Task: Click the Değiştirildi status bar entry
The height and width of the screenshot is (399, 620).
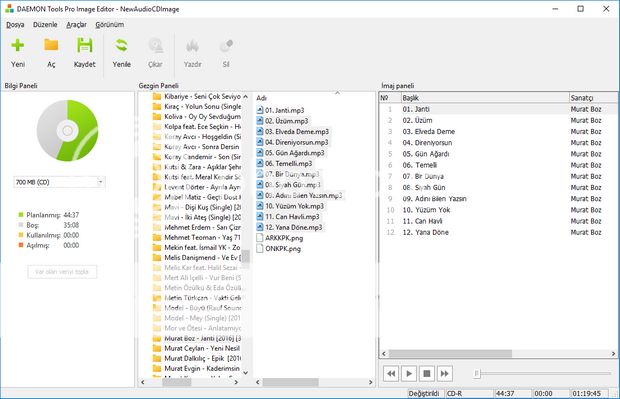Action: [424, 393]
